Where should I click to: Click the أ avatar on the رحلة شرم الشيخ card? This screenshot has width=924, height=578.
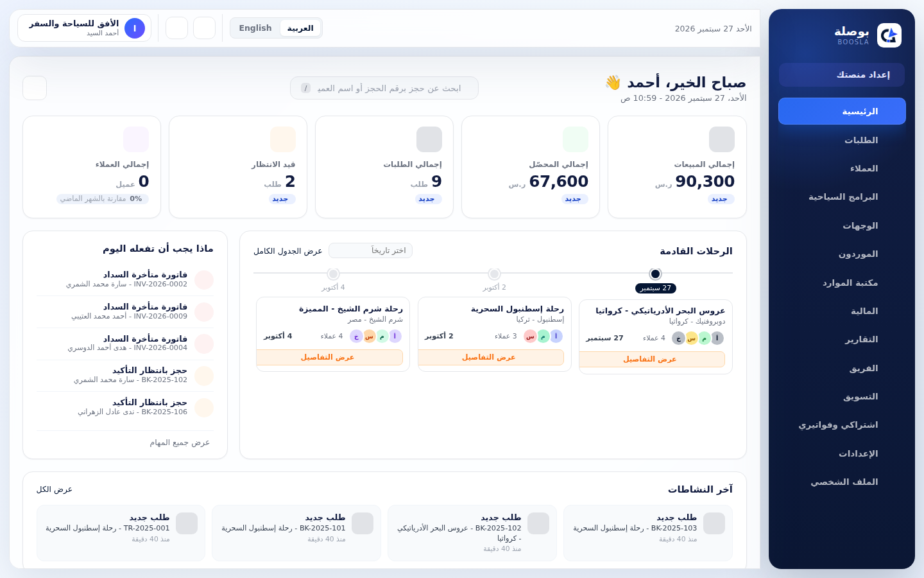(395, 336)
